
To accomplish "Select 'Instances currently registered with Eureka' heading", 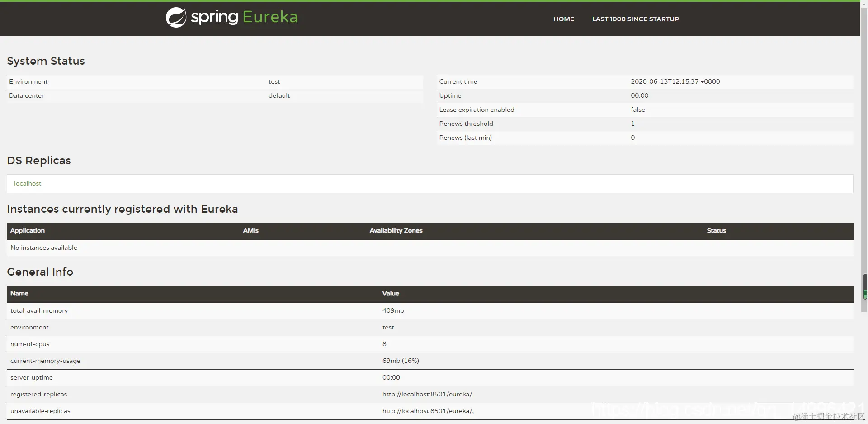I will [x=122, y=209].
